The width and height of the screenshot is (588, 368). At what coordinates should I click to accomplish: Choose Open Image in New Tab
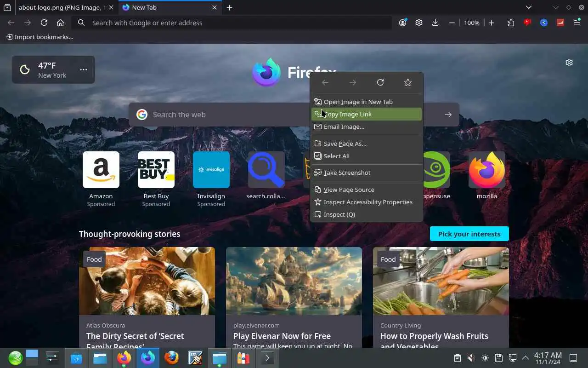click(x=366, y=102)
